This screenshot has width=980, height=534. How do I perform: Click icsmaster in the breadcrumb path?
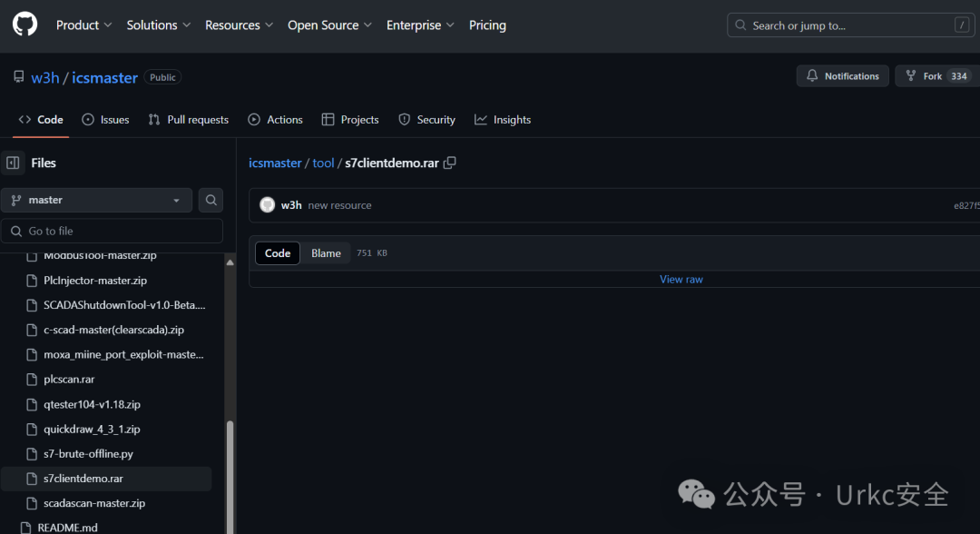coord(275,163)
